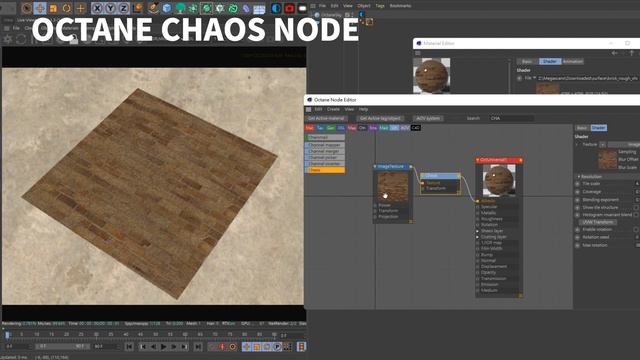The width and height of the screenshot is (640, 360).
Task: Open the Help menu in Octane Node Editor
Action: point(363,109)
